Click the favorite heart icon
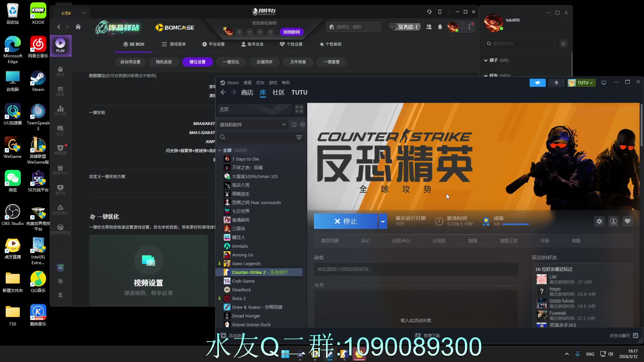Viewport: 644px width, 362px height. [627, 221]
